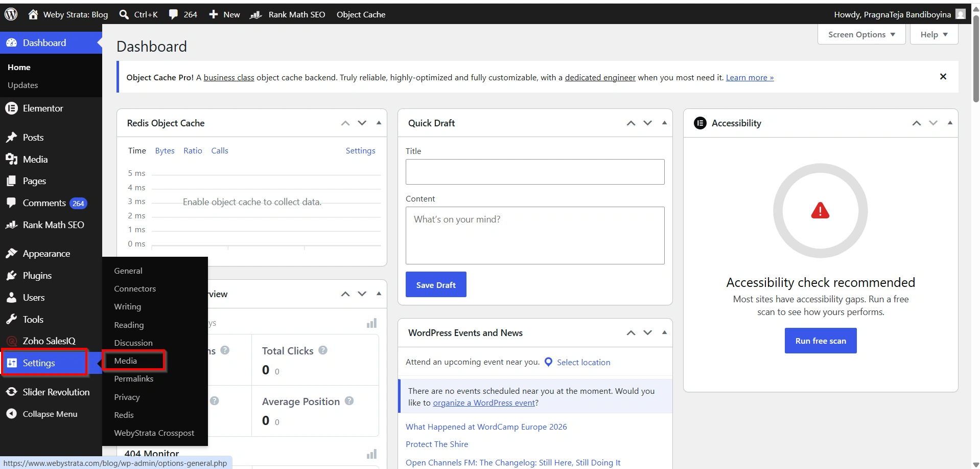The height and width of the screenshot is (469, 980).
Task: Click the Ctrl+K search magnifier icon
Action: 124,14
